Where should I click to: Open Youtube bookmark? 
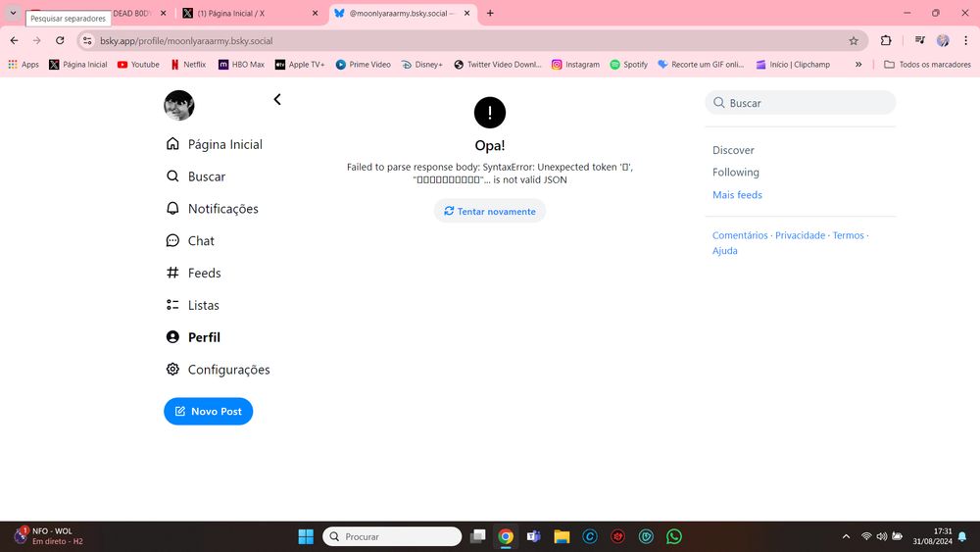138,65
